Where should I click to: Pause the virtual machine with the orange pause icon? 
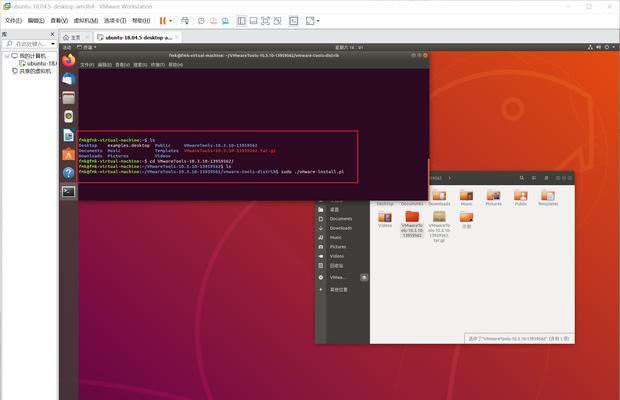click(163, 21)
